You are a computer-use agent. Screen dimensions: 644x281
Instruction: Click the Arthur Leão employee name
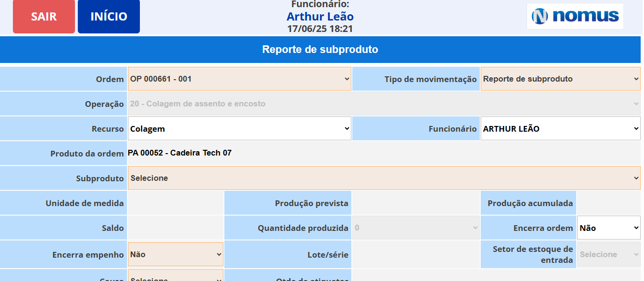click(320, 17)
